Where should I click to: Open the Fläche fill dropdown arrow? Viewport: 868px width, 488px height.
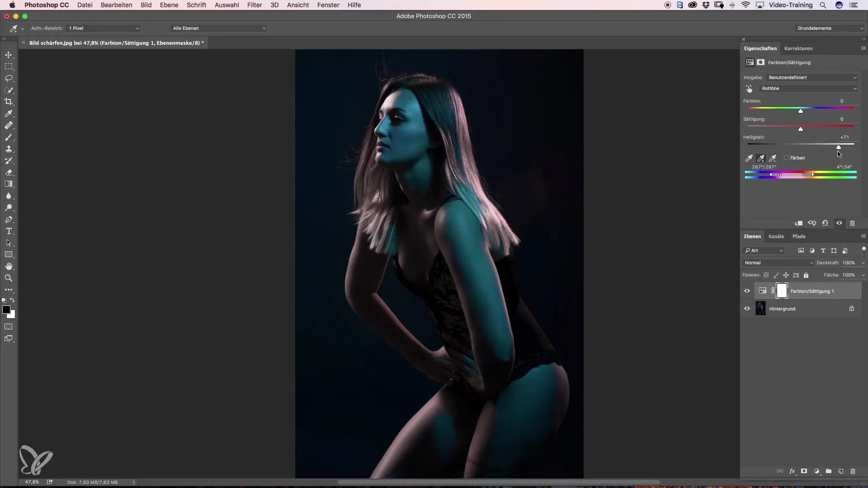pos(863,275)
